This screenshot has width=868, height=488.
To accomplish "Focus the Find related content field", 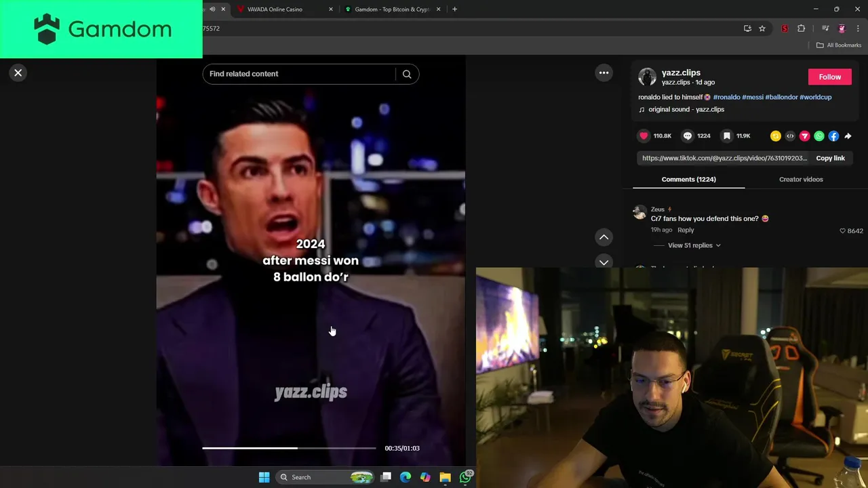I will 300,74.
